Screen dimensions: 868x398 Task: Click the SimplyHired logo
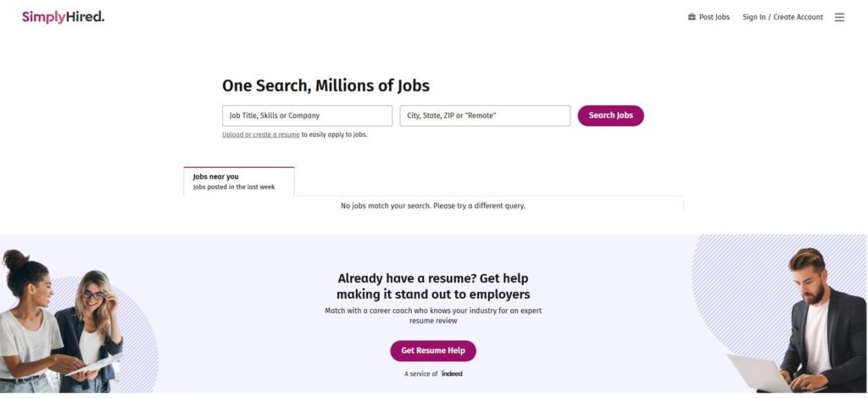(x=63, y=17)
